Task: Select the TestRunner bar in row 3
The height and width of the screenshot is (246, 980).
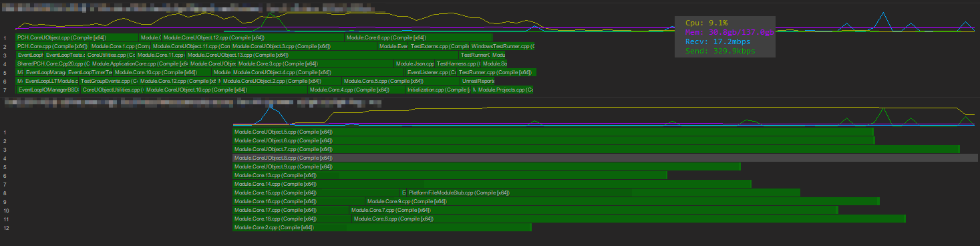Action: 474,55
